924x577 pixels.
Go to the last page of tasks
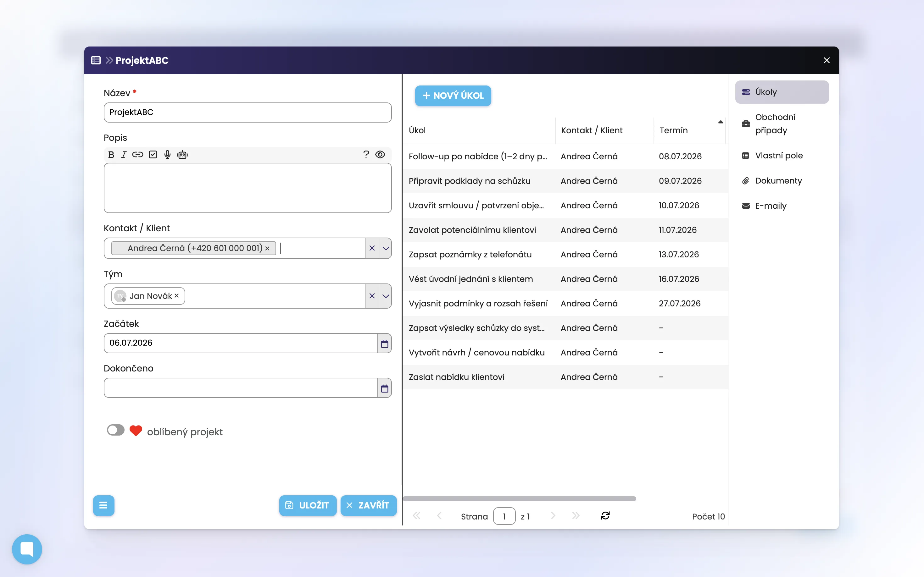(576, 516)
